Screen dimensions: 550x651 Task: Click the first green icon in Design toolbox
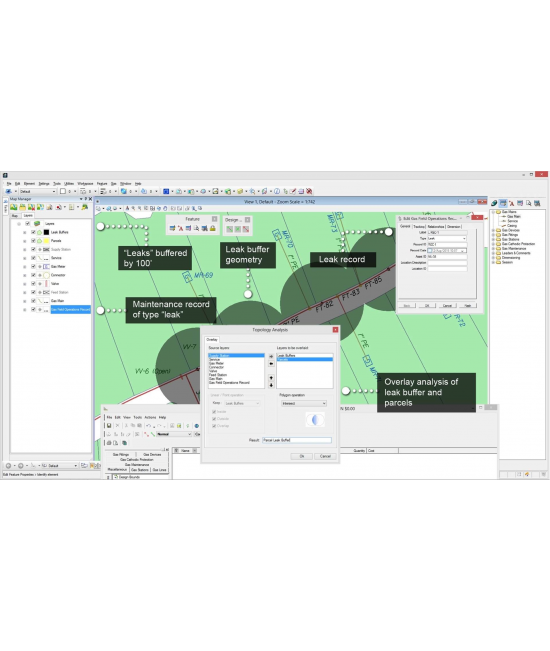click(x=230, y=229)
